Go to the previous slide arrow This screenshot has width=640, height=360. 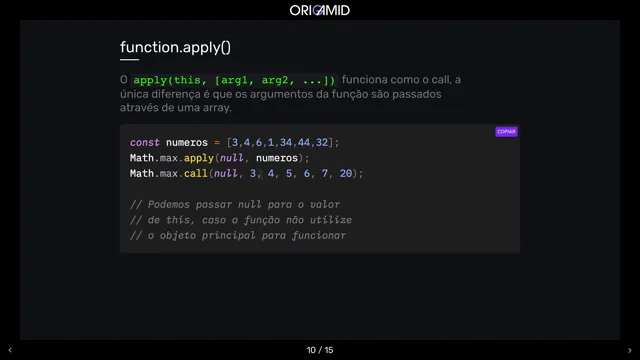click(10, 350)
